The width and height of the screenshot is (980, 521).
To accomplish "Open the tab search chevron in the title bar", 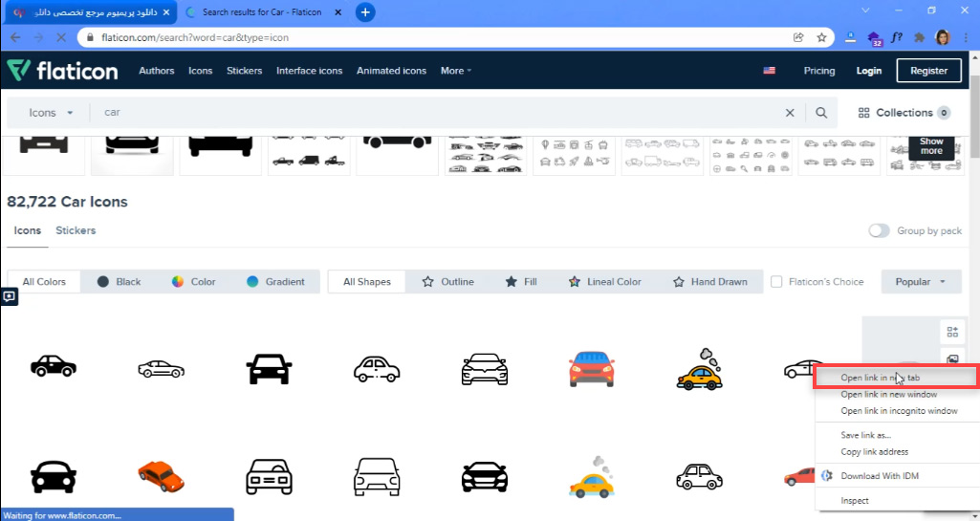I will [865, 11].
